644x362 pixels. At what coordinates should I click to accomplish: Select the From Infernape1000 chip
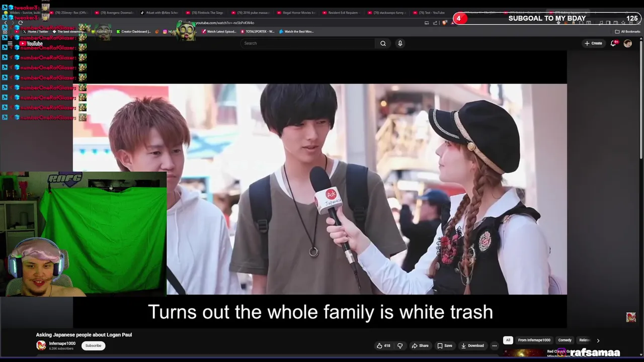[534, 340]
